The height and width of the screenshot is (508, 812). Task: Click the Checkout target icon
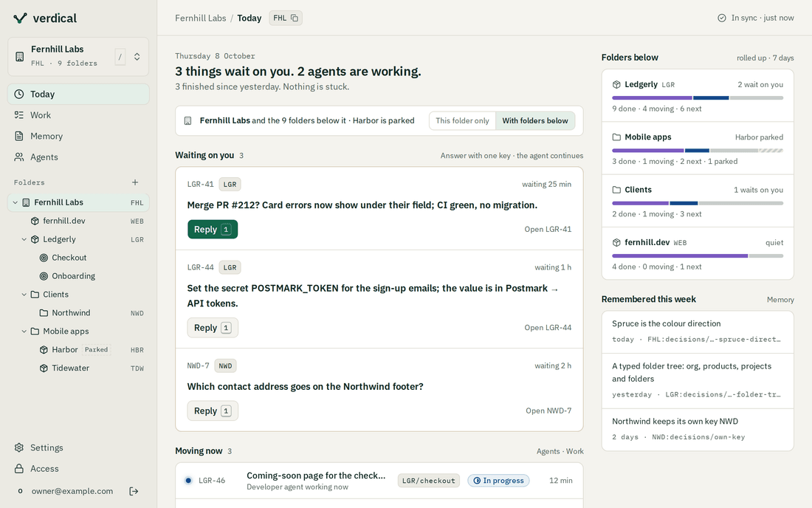tap(44, 258)
